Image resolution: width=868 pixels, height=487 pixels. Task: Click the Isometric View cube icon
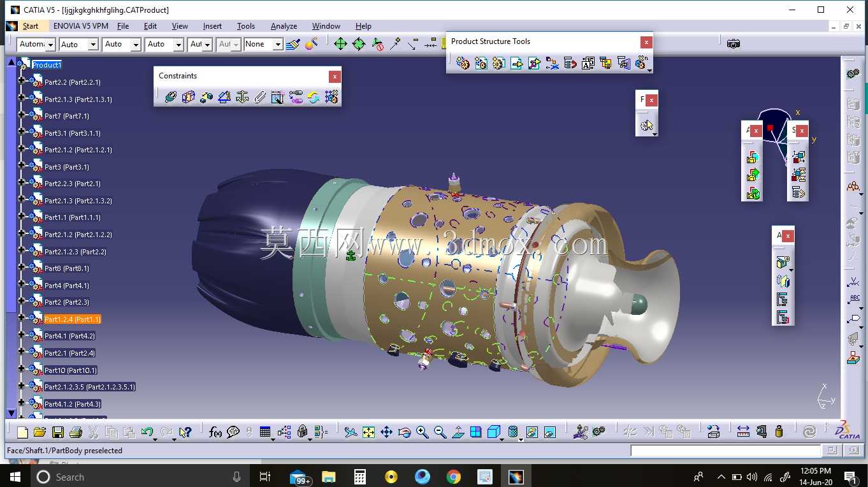pos(494,432)
